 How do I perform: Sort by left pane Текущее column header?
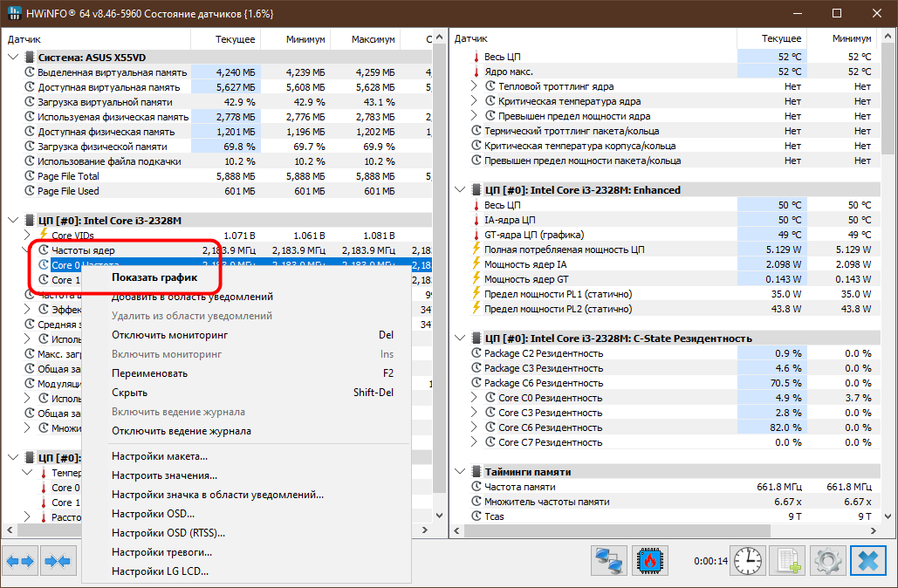point(226,39)
